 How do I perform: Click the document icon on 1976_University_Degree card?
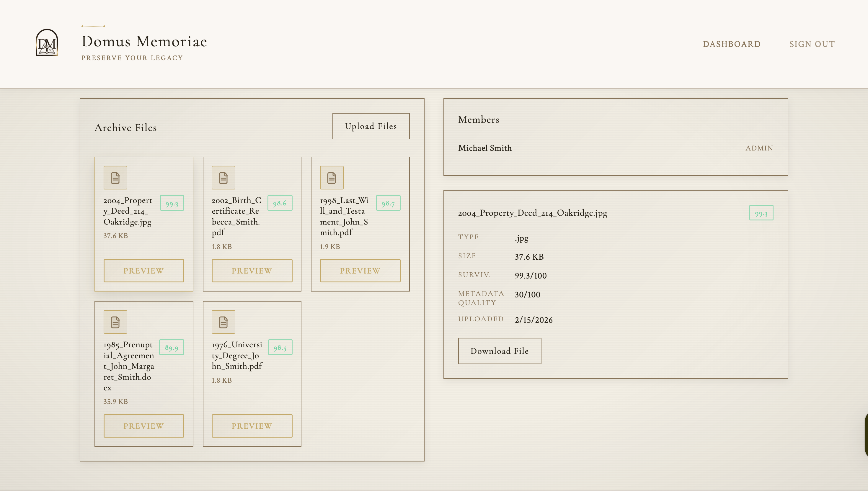223,322
